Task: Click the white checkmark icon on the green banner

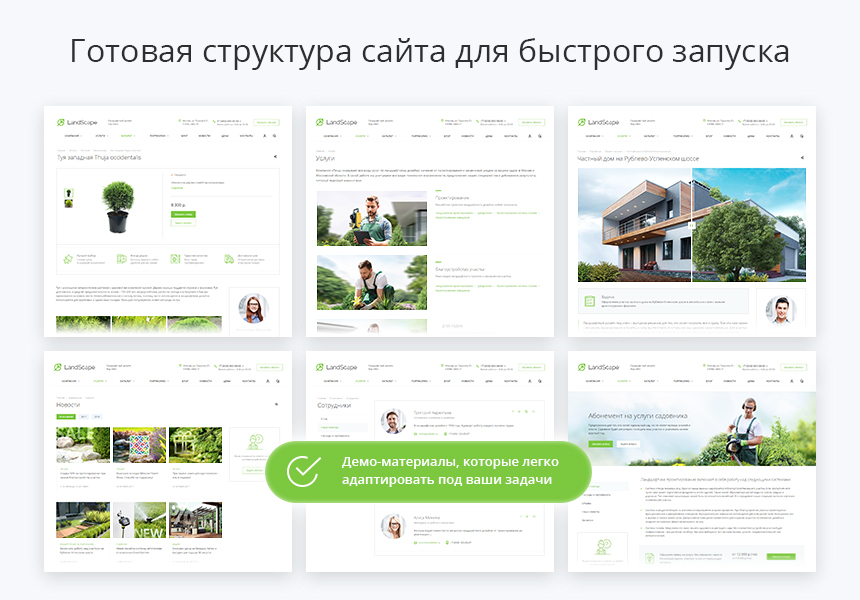Action: pos(302,471)
